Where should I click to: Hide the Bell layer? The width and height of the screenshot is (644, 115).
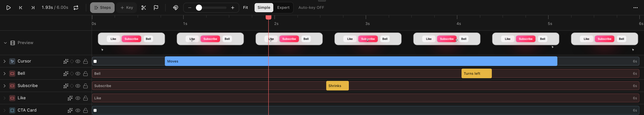[78, 73]
